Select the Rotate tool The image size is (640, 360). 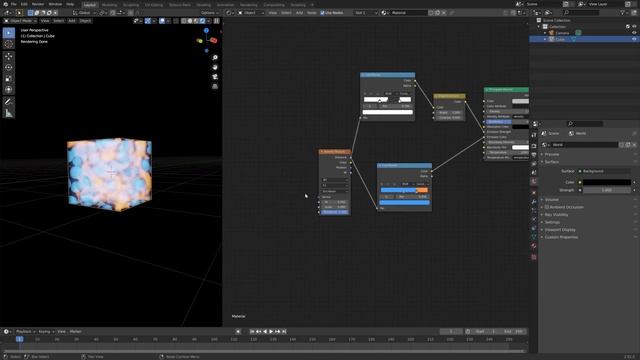pyautogui.click(x=9, y=67)
